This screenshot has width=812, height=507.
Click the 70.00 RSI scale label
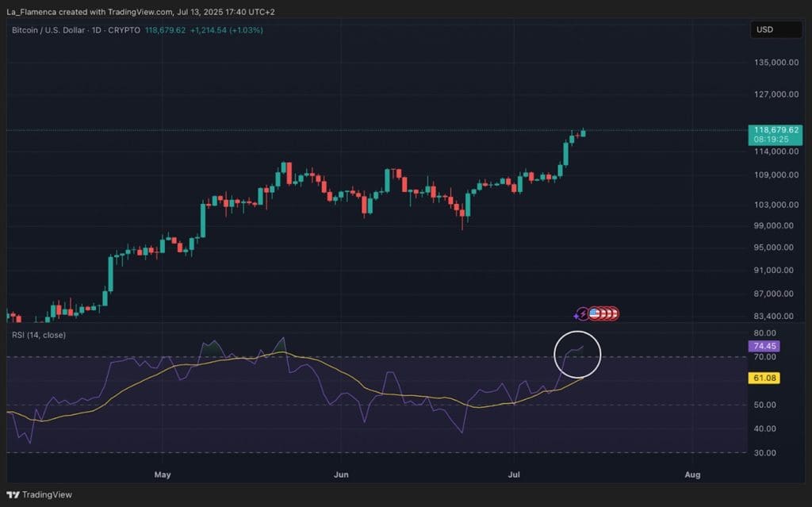765,357
